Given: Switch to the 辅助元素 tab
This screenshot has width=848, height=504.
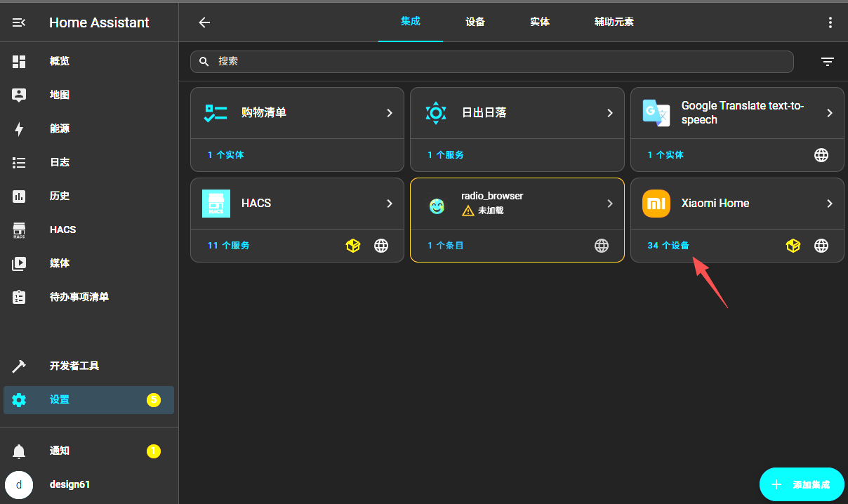Looking at the screenshot, I should click(614, 22).
